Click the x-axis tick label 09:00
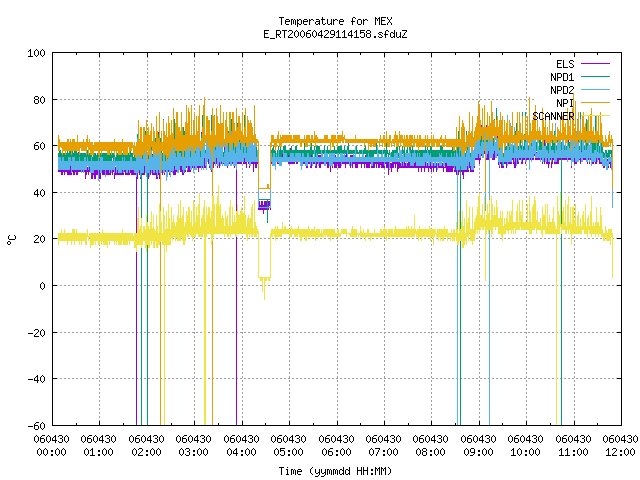Image resolution: width=640 pixels, height=480 pixels. (x=478, y=452)
